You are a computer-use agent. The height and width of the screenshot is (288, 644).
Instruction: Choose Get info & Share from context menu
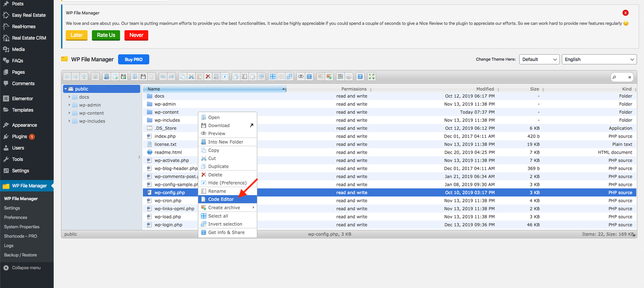(x=227, y=232)
